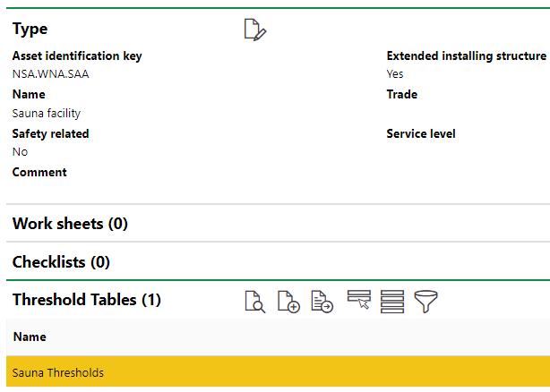The width and height of the screenshot is (550, 392).
Task: Click the stacked rows list icon
Action: click(x=391, y=301)
